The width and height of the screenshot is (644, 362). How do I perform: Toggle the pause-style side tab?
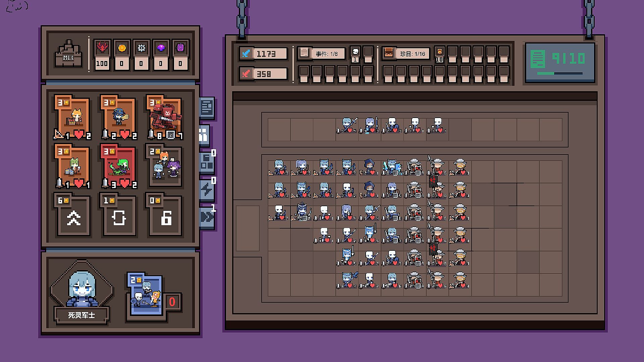click(204, 135)
